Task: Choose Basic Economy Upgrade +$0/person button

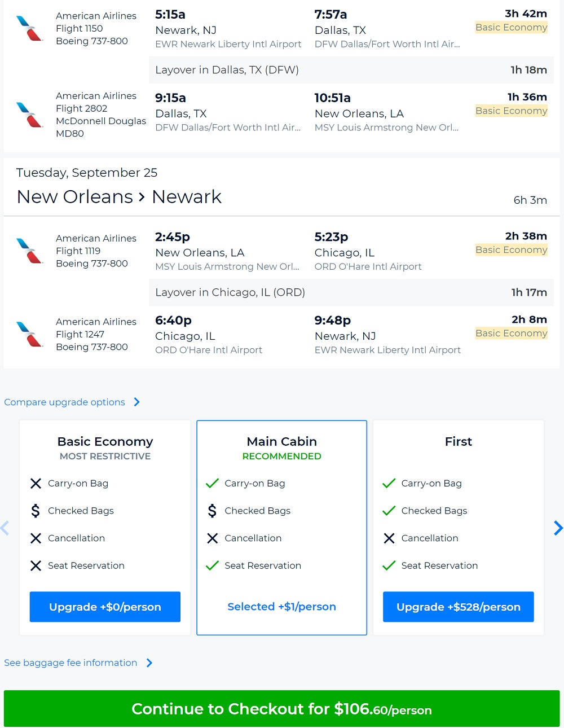Action: (105, 607)
